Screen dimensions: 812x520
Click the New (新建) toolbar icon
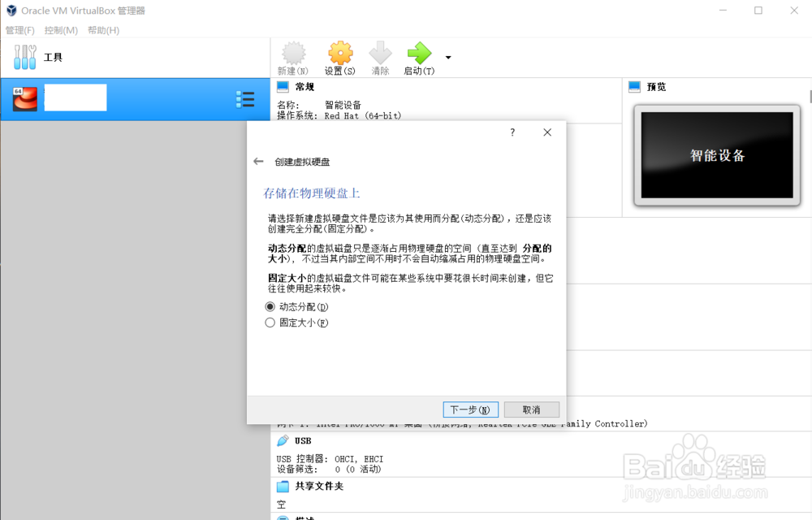[294, 54]
